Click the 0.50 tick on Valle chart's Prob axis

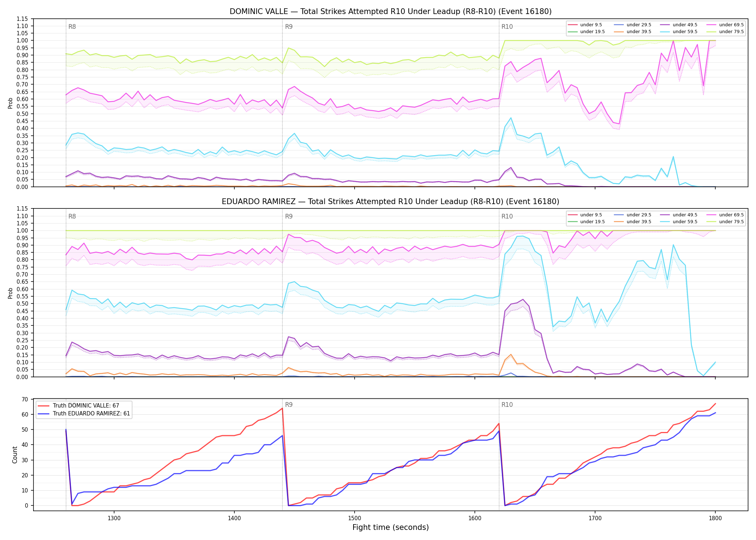tap(22, 114)
